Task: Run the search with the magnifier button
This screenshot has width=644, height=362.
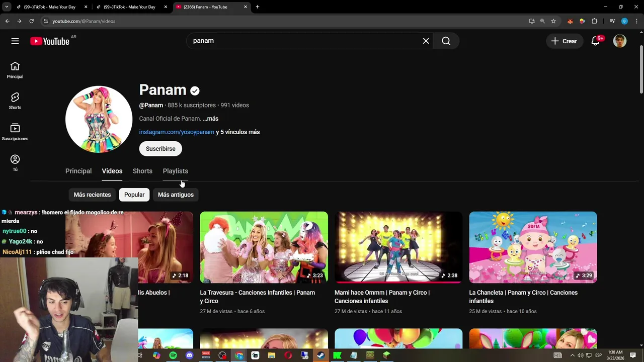Action: [446, 41]
